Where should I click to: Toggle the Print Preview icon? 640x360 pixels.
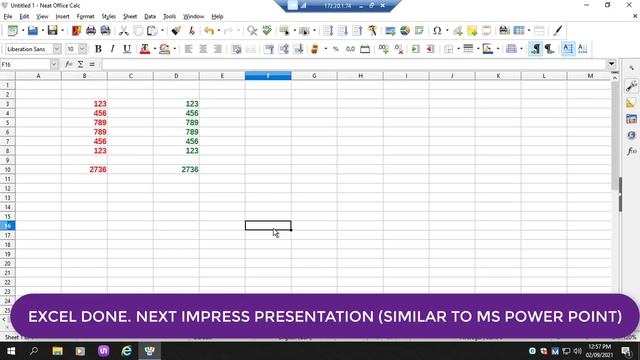[105, 31]
